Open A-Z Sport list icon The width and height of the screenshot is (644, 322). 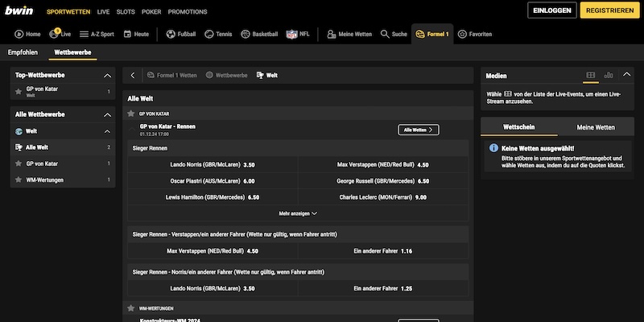85,34
